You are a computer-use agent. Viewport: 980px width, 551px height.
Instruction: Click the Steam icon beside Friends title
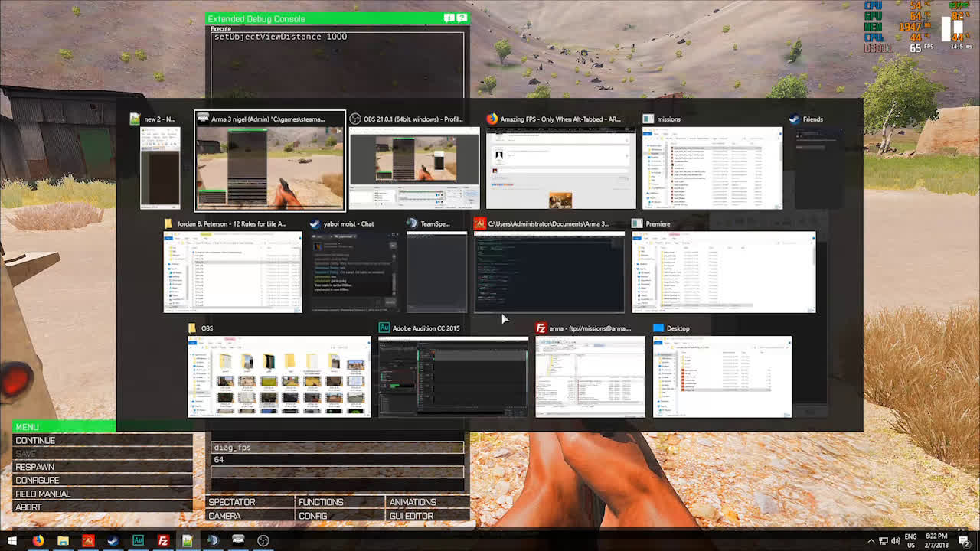tap(794, 119)
